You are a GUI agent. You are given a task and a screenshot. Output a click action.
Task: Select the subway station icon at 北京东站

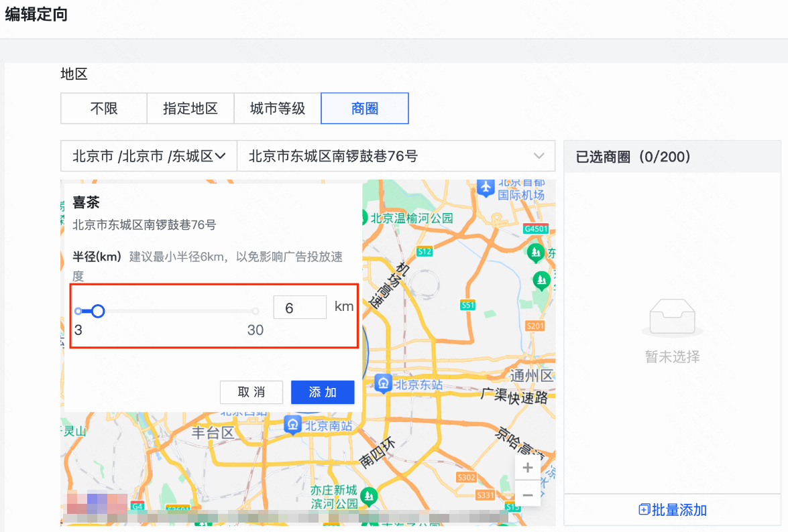[x=383, y=385]
